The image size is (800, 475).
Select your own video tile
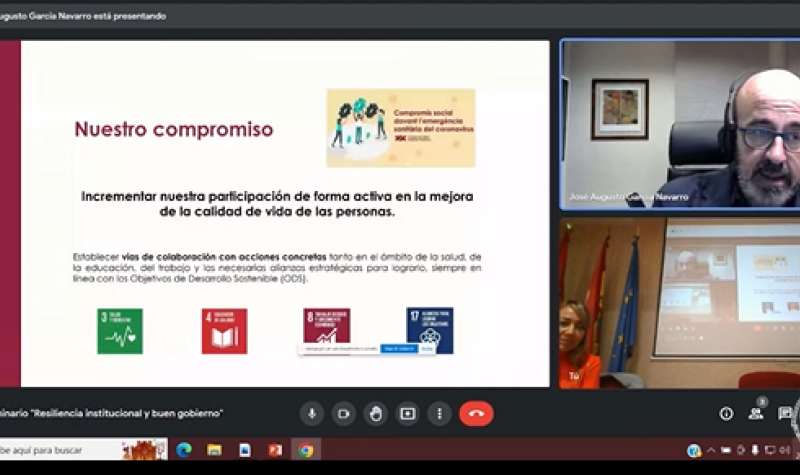click(x=679, y=303)
